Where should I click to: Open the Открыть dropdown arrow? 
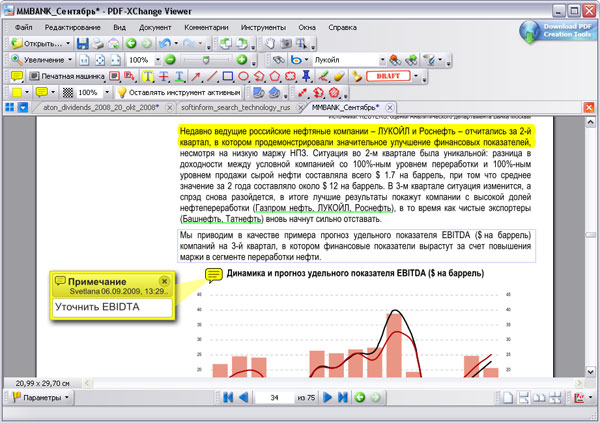pyautogui.click(x=68, y=43)
